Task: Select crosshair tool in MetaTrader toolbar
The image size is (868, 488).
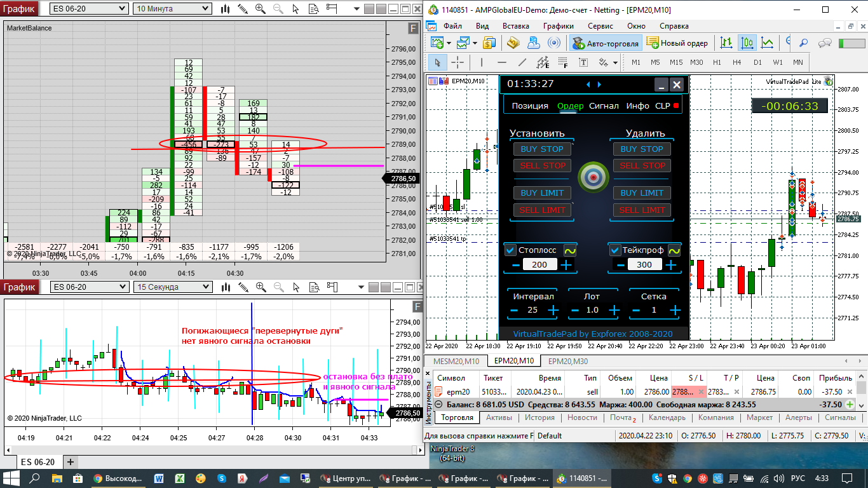Action: tap(457, 62)
